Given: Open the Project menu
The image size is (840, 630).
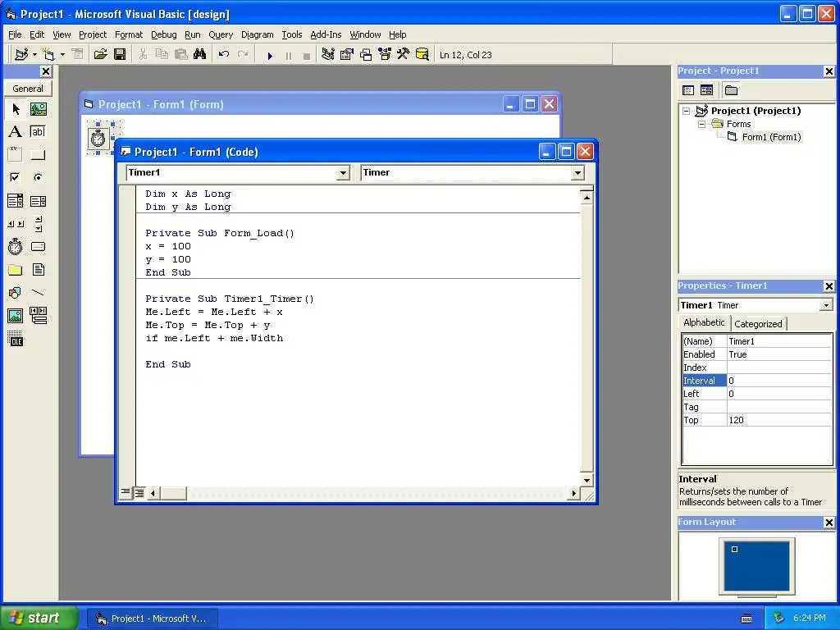Looking at the screenshot, I should (x=93, y=34).
